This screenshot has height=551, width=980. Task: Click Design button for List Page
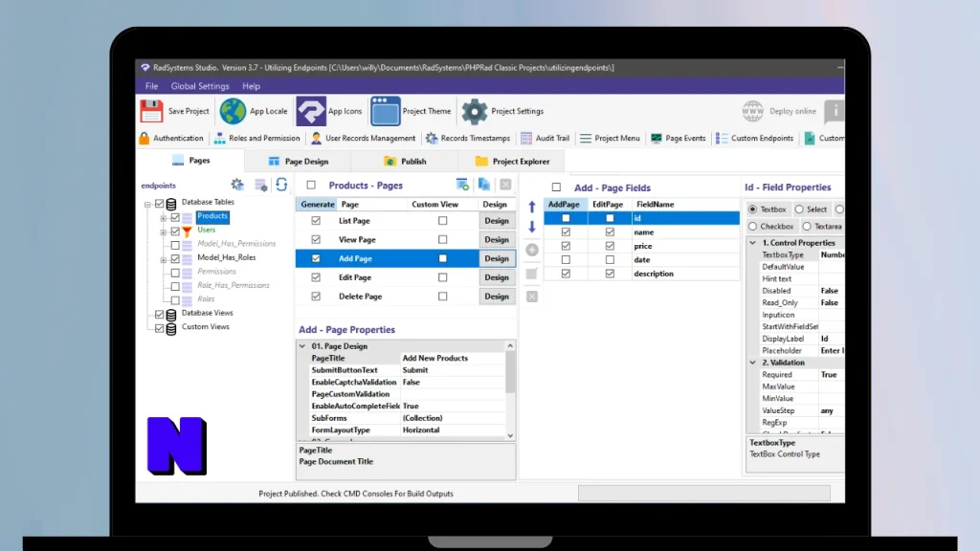tap(497, 221)
